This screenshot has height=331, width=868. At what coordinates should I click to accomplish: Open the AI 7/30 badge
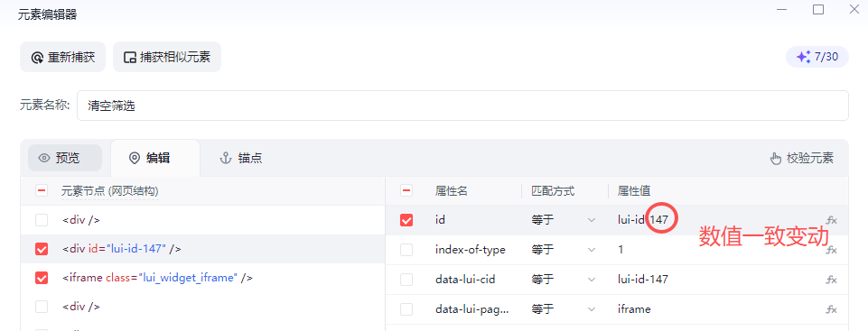click(817, 56)
